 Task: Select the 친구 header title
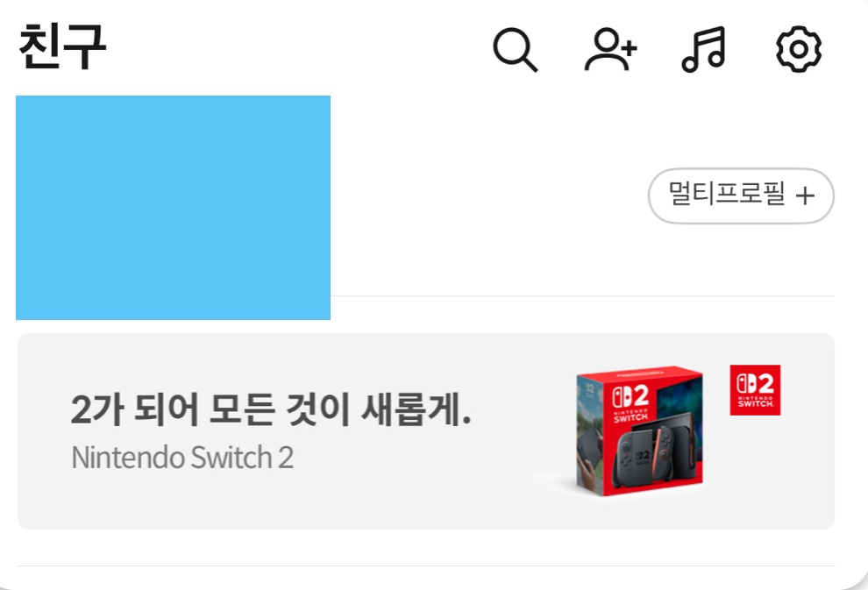(62, 46)
